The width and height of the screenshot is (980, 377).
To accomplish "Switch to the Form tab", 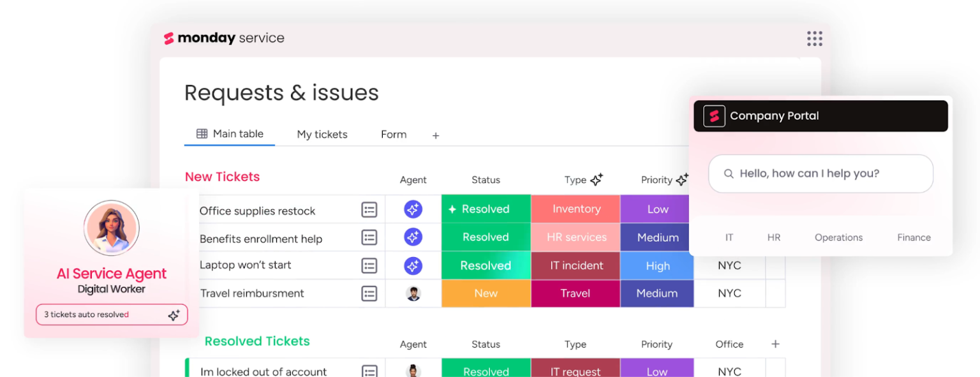I will (393, 135).
